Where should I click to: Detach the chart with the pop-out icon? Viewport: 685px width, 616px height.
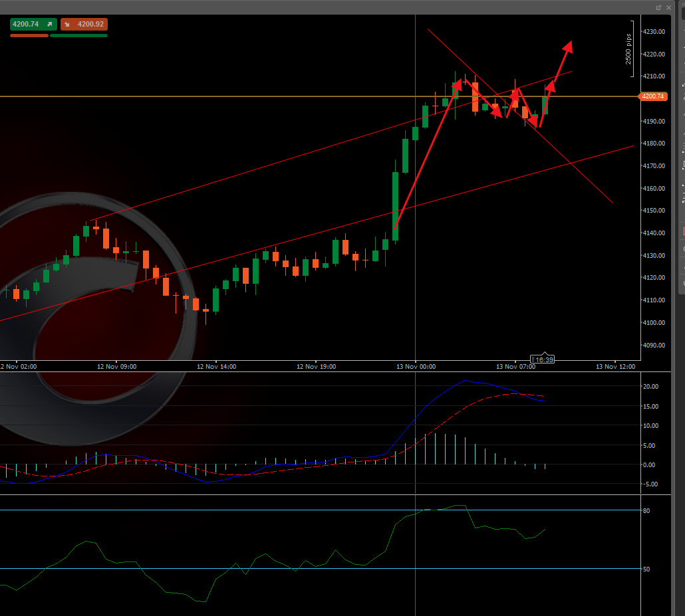coord(658,8)
